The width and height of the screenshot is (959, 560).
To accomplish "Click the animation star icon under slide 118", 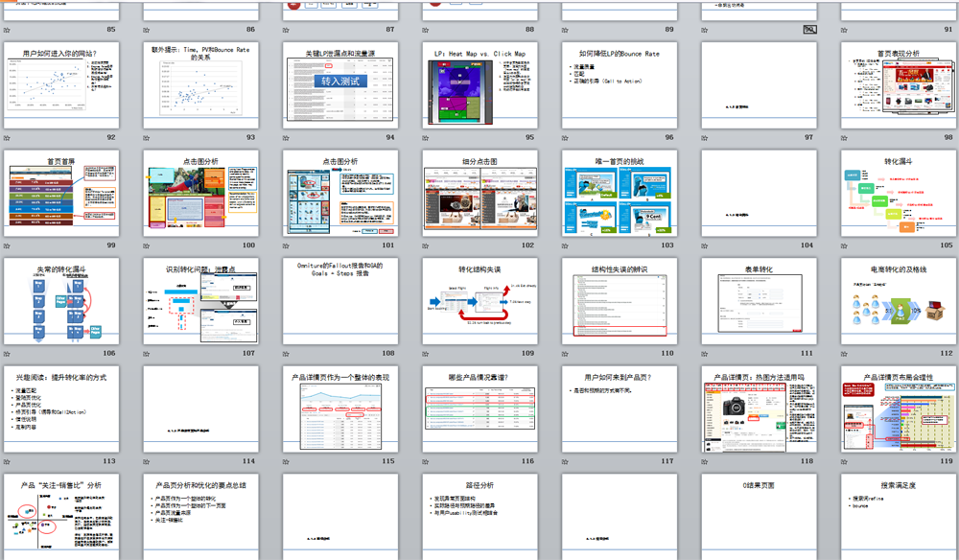I will pos(706,461).
